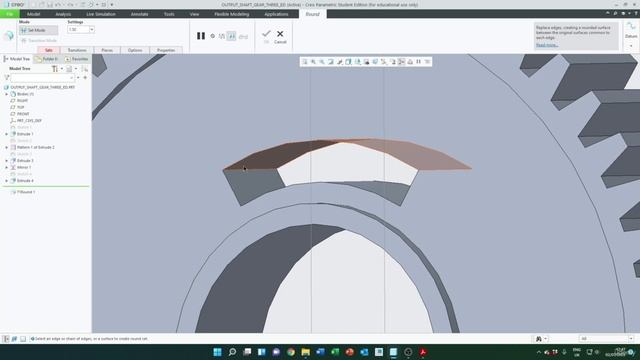
Task: Open the Transitions tab
Action: 77,50
